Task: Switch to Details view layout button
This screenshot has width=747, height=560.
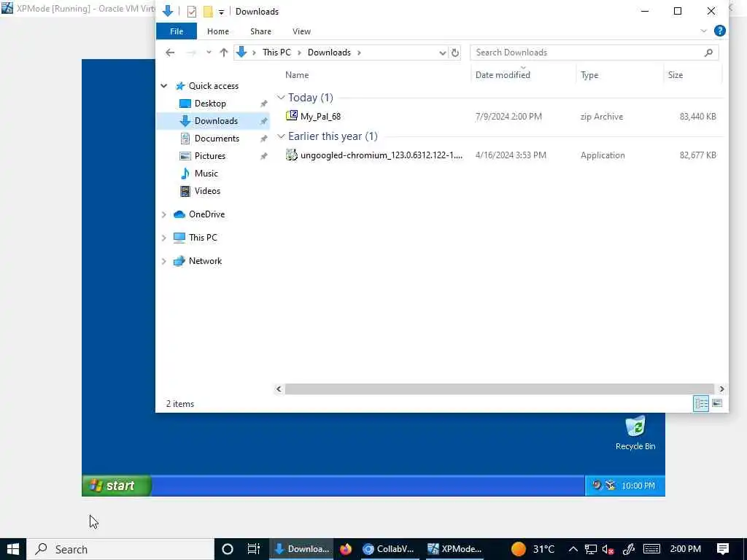Action: tap(701, 403)
